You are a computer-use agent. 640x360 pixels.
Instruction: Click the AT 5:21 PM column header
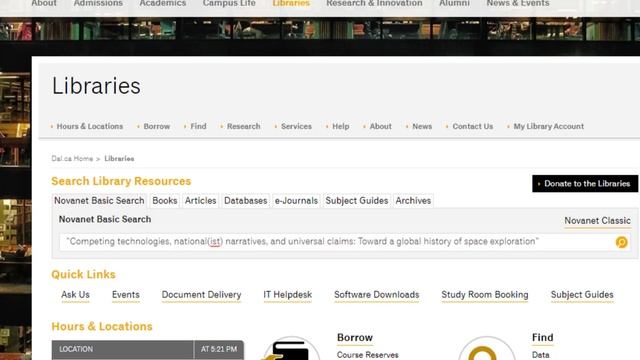click(x=219, y=350)
